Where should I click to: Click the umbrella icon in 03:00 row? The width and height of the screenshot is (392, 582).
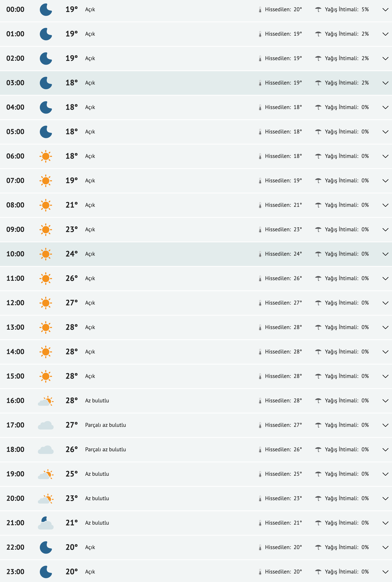318,83
